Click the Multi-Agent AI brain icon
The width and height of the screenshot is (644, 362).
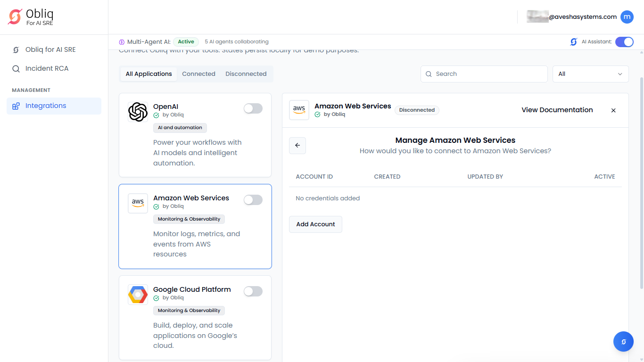point(122,42)
